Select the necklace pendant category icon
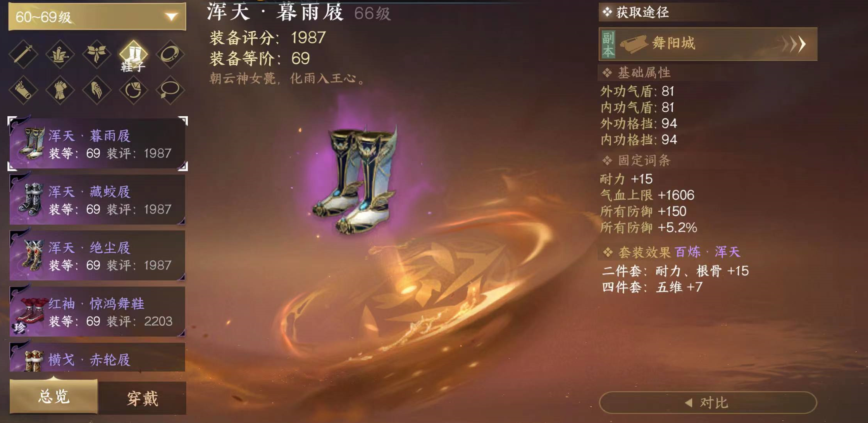 (x=170, y=90)
